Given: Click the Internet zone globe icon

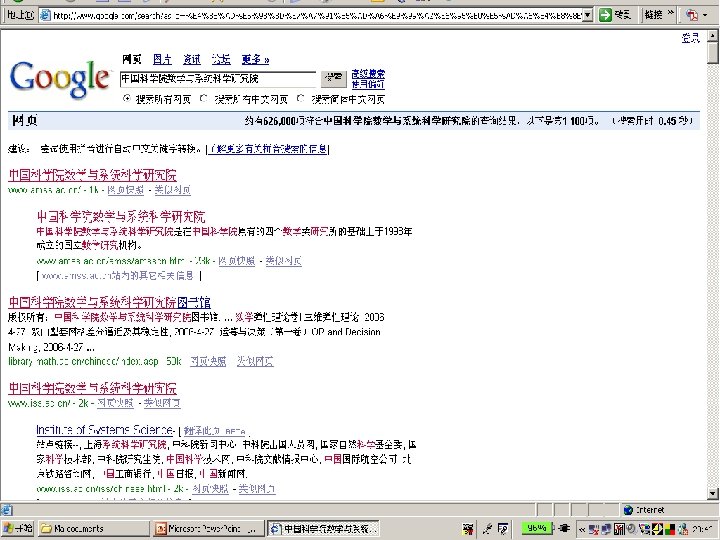Looking at the screenshot, I should pyautogui.click(x=628, y=510).
